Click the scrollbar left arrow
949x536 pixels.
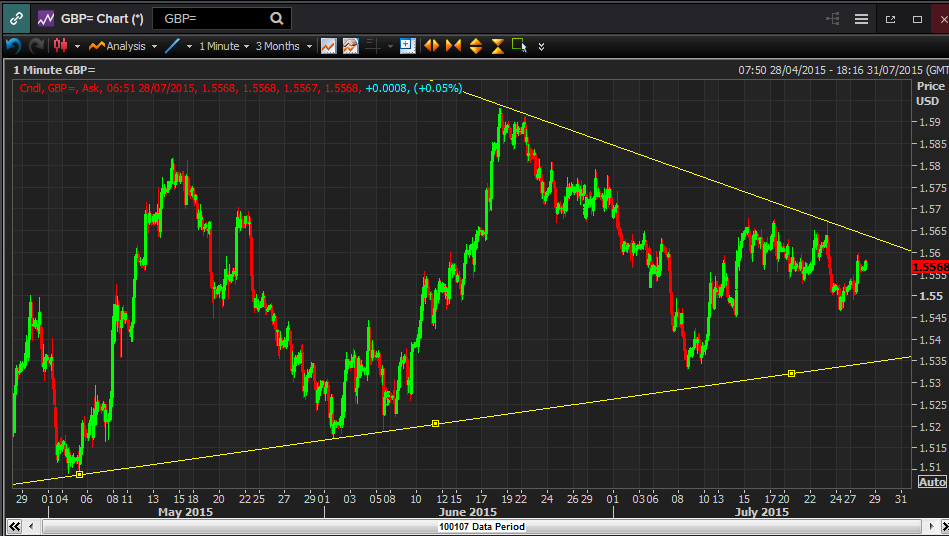click(x=31, y=526)
